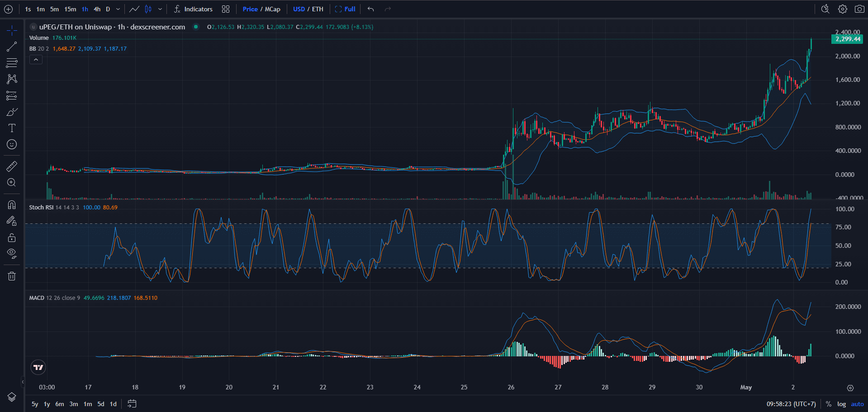Set date range to 5y

coord(35,404)
